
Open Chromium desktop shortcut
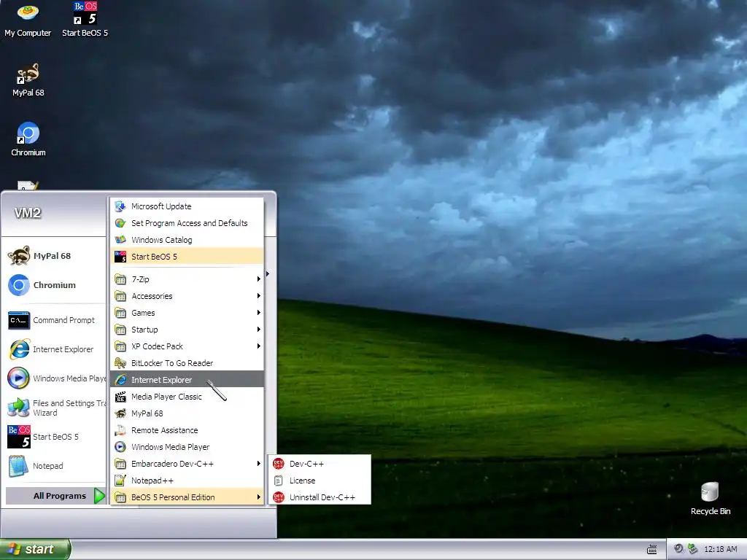click(x=28, y=139)
